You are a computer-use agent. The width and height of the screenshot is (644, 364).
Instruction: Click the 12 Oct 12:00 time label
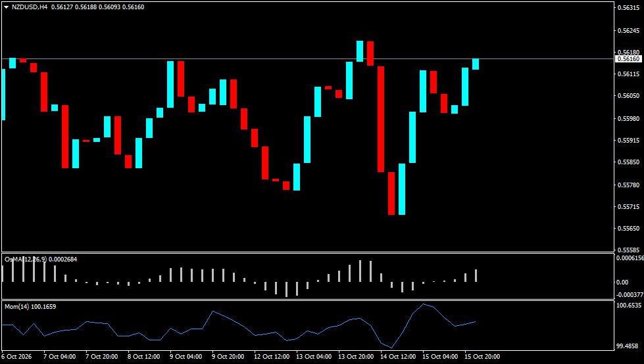coord(272,357)
